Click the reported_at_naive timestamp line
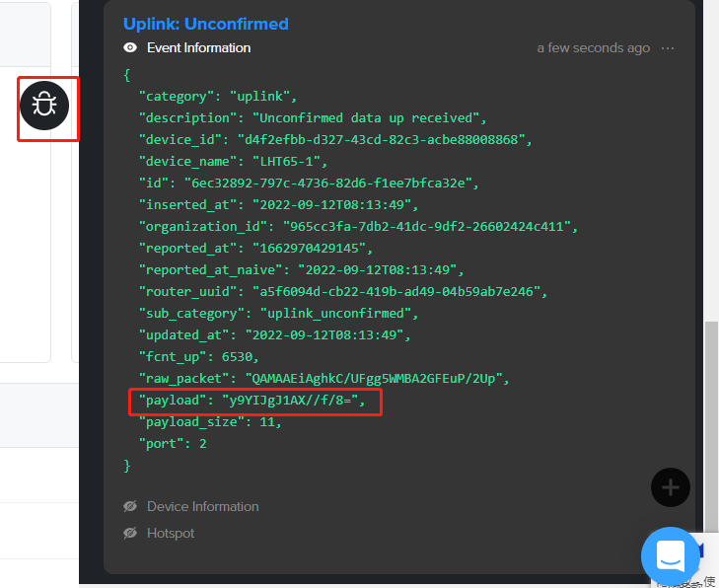This screenshot has width=719, height=588. pyautogui.click(x=302, y=269)
